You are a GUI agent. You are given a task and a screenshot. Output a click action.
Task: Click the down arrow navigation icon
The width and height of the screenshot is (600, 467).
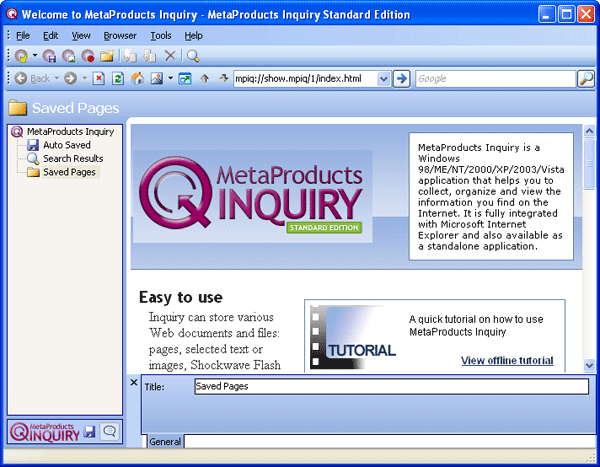tap(223, 78)
